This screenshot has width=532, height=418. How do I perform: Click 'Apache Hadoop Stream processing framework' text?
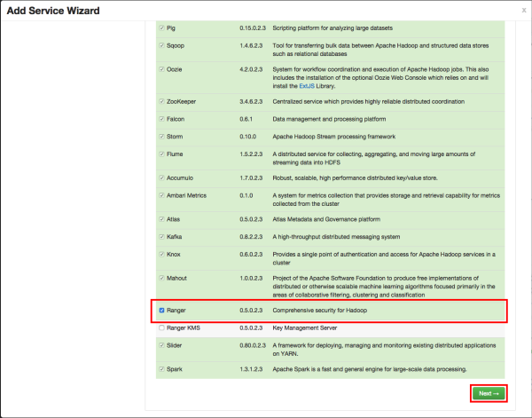tap(334, 137)
